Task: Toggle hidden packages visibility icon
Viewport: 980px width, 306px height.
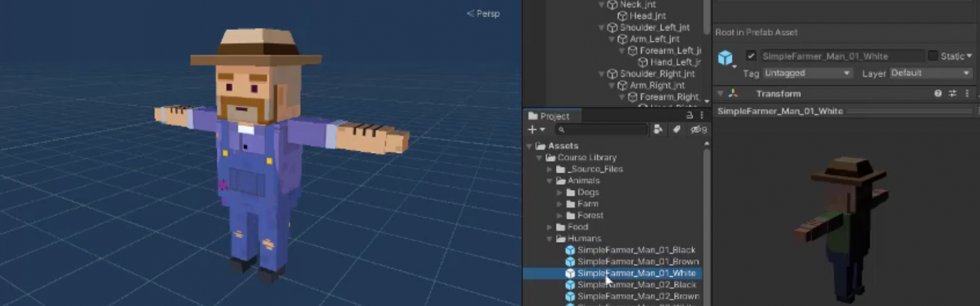Action: 698,130
